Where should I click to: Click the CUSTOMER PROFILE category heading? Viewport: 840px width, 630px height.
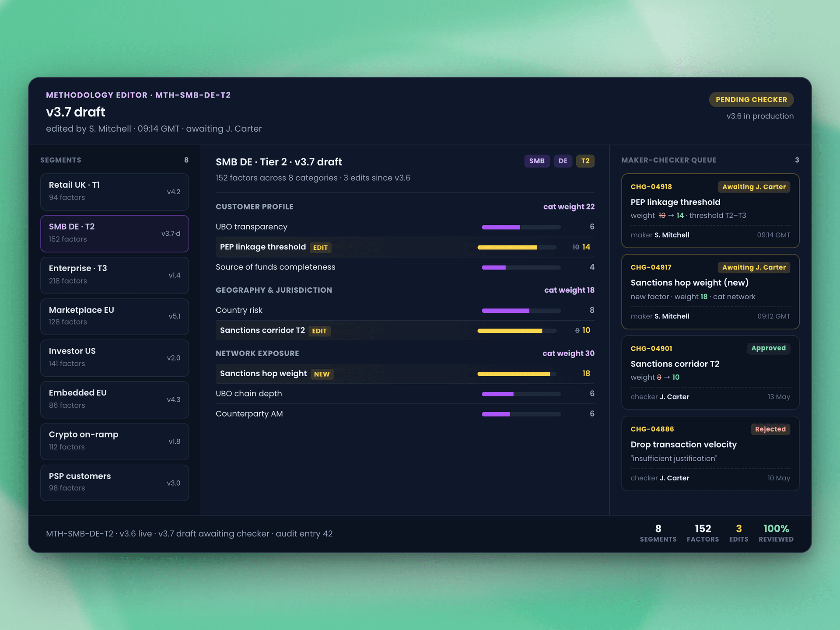pos(255,206)
